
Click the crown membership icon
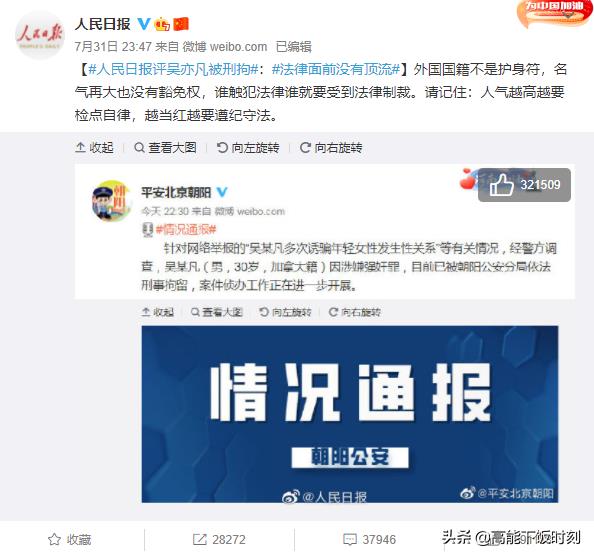click(x=162, y=24)
